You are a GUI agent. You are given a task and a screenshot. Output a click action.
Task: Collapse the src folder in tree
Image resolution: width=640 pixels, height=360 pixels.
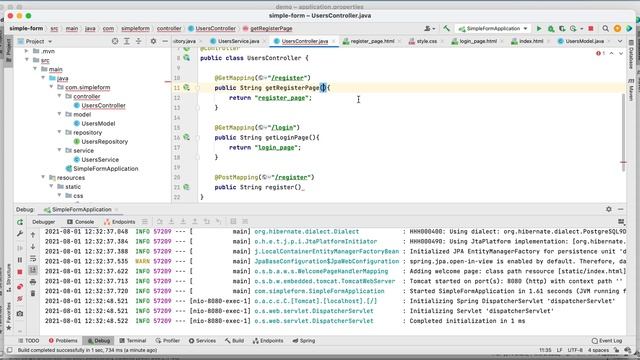coord(27,60)
